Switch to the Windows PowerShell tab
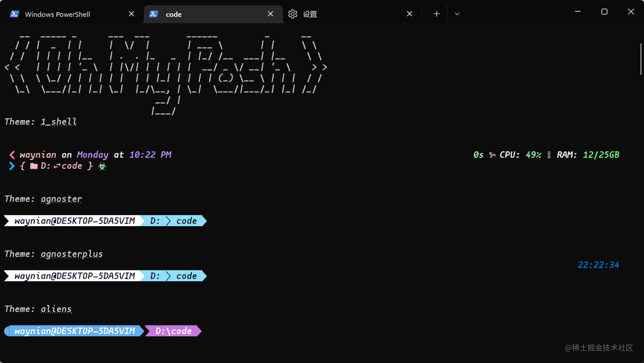 tap(73, 14)
